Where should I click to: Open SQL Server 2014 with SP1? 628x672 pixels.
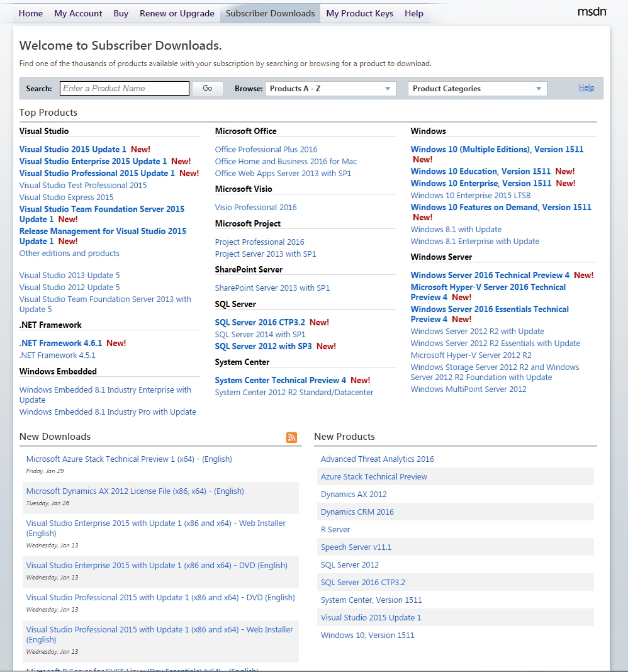tap(260, 334)
